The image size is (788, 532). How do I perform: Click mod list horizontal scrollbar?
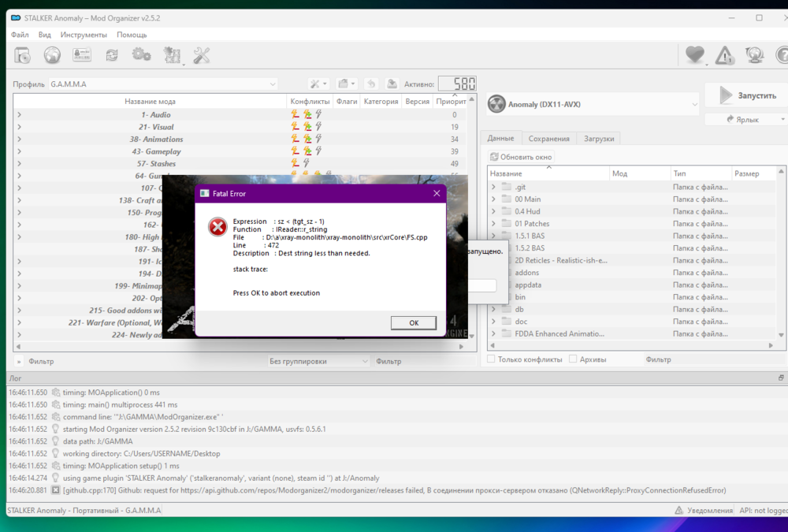[x=240, y=347]
